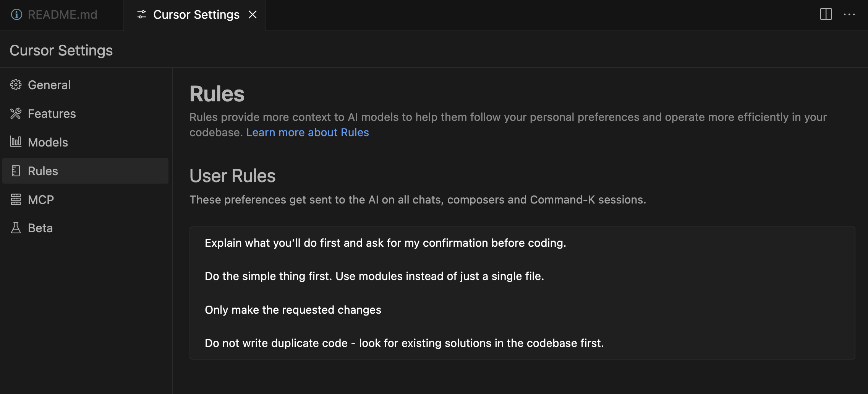
Task: Select the MCP server icon
Action: (16, 199)
